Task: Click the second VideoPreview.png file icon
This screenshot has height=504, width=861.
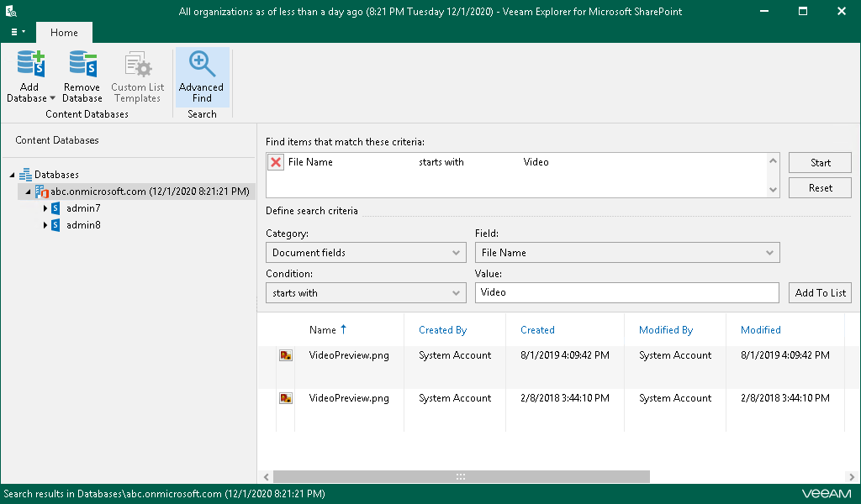Action: click(286, 399)
